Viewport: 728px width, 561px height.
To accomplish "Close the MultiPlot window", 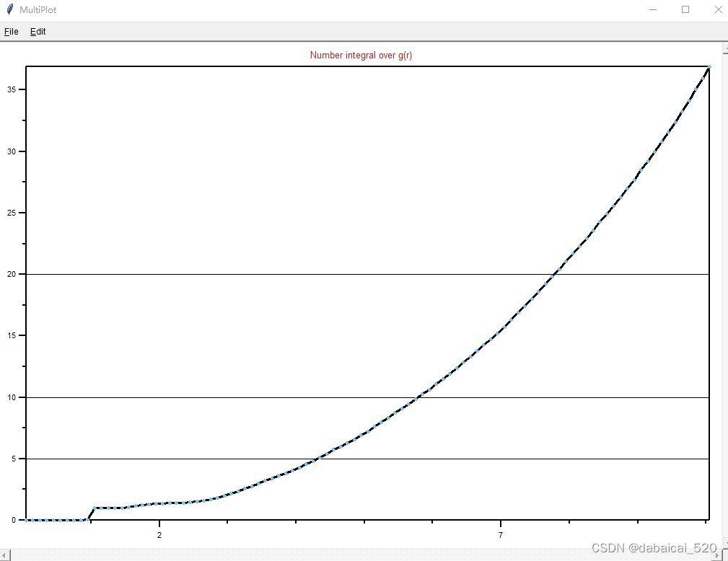I will point(718,10).
